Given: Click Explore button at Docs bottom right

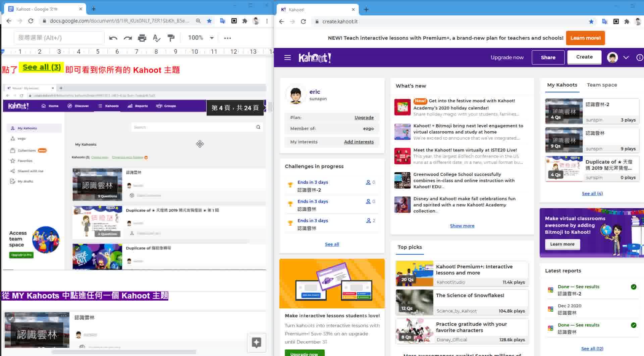Looking at the screenshot, I should [x=257, y=343].
